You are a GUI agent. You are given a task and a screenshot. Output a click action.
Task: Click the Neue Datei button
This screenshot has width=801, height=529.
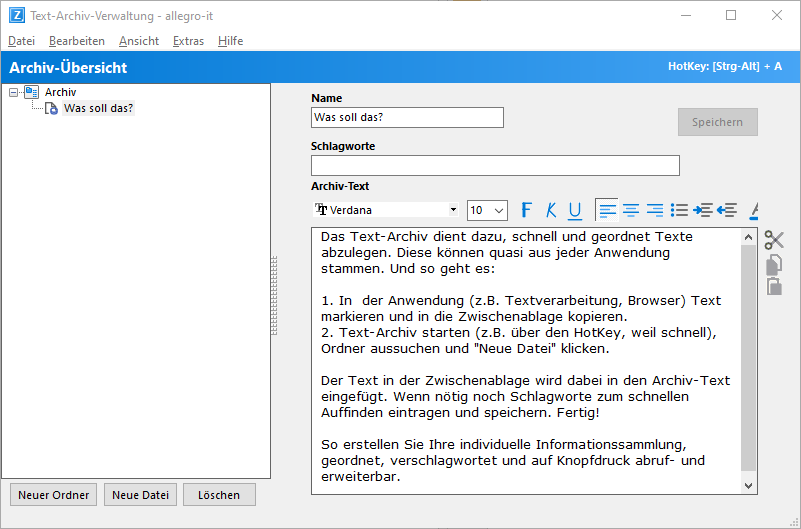141,495
